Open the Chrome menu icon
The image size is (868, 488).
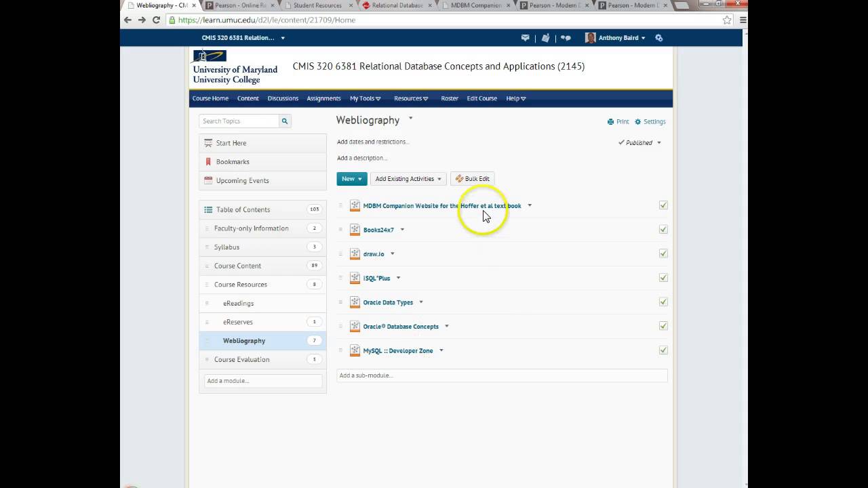(x=743, y=20)
